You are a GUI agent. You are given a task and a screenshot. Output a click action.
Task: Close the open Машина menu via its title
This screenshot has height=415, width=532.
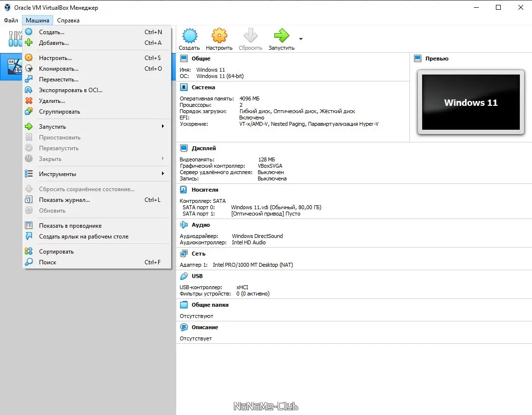click(37, 20)
